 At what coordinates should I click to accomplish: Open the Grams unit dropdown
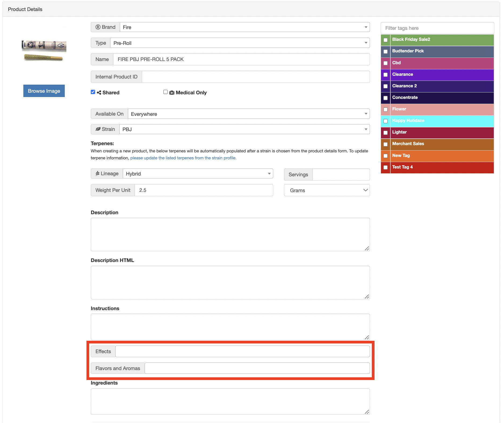[327, 190]
